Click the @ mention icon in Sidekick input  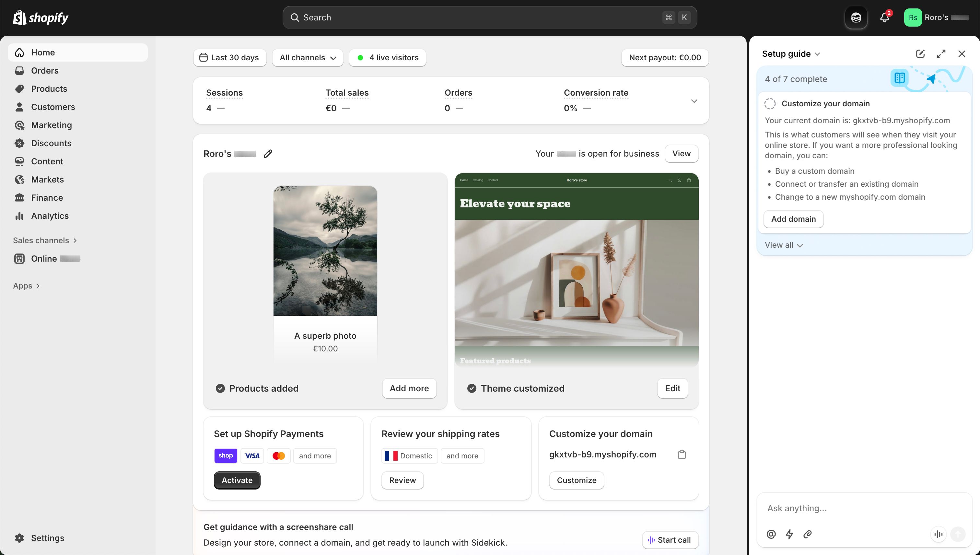771,534
